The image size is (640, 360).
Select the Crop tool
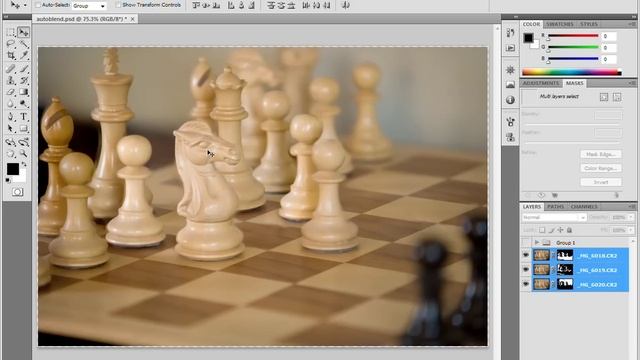11,56
